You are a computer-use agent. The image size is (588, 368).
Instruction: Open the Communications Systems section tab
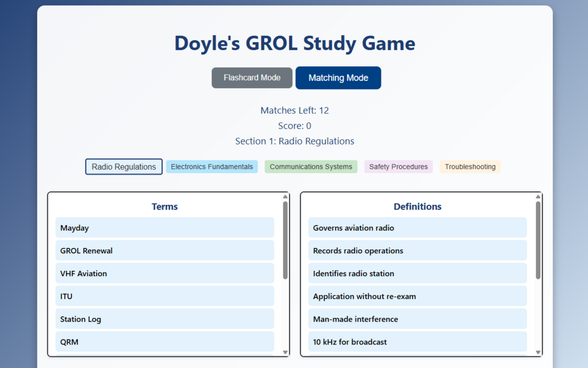tap(311, 167)
